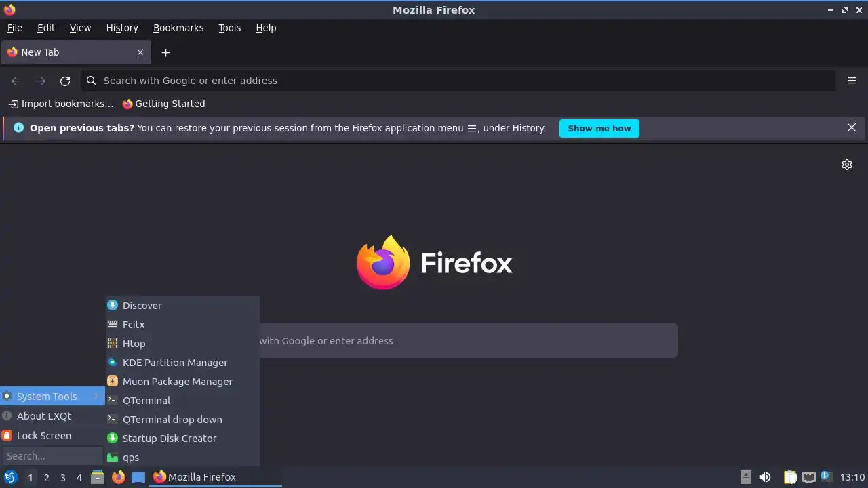868x488 pixels.
Task: Open the Getting Started bookmark
Action: (163, 104)
